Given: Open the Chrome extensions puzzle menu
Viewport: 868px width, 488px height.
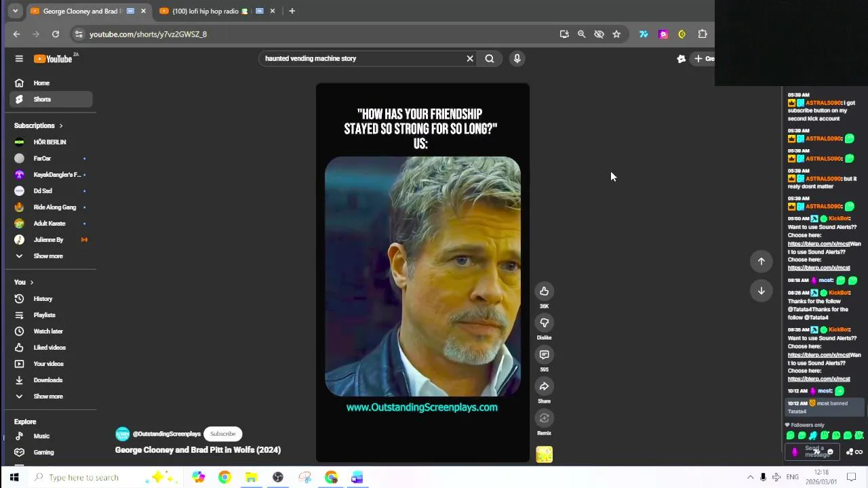Looking at the screenshot, I should tap(703, 34).
